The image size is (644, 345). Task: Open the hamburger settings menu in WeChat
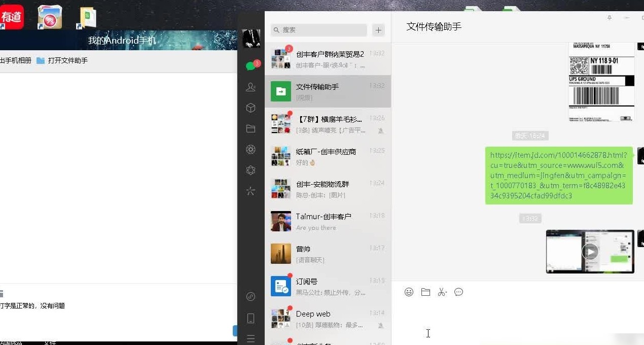click(x=251, y=338)
